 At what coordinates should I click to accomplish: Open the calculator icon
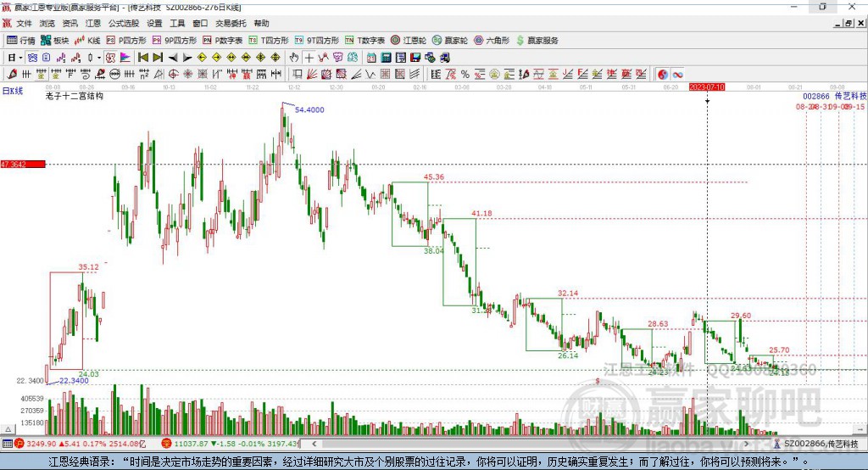point(387,58)
